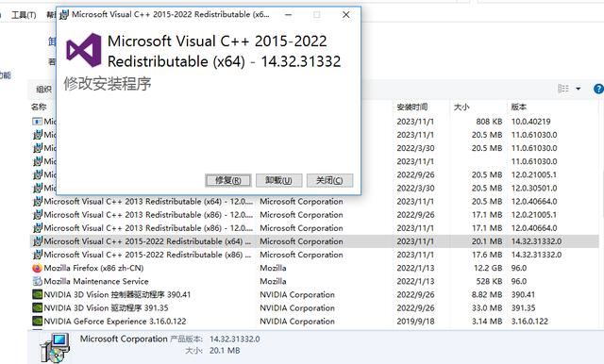The height and width of the screenshot is (364, 604).
Task: Sort by 名称 column header
Action: (x=39, y=107)
